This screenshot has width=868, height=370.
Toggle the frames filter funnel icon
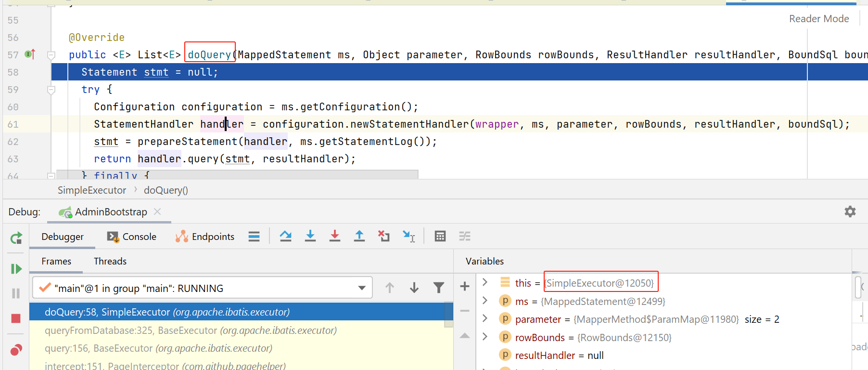coord(438,288)
